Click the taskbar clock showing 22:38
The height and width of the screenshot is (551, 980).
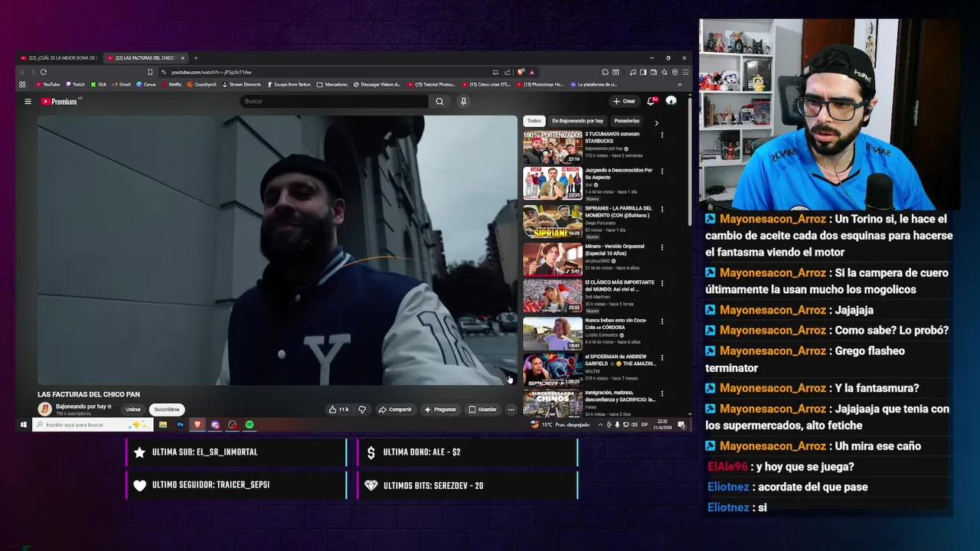pyautogui.click(x=662, y=425)
